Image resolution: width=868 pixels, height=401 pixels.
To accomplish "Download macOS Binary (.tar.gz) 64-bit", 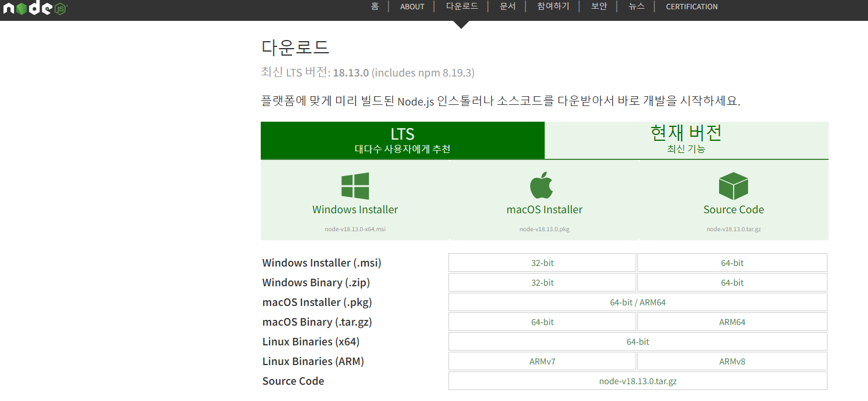I will pyautogui.click(x=542, y=322).
